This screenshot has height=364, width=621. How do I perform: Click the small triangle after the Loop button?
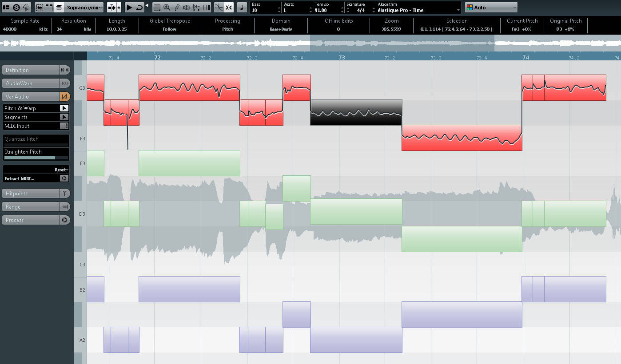(147, 6)
